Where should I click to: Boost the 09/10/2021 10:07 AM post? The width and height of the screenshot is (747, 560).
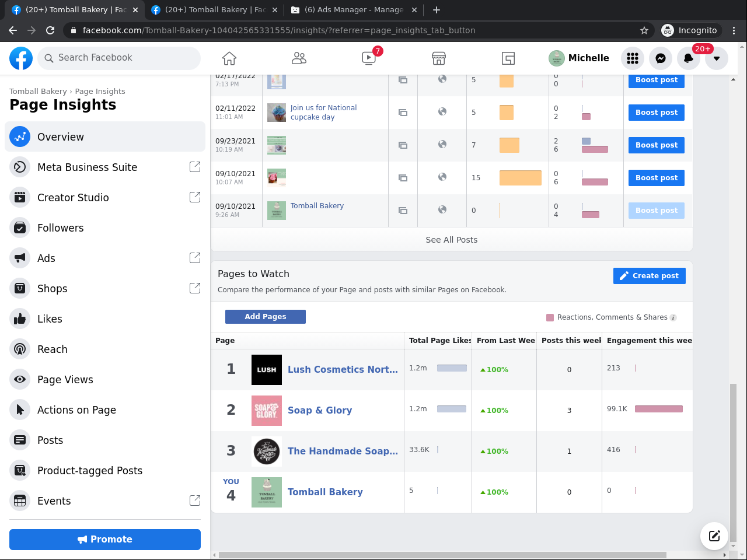coord(657,178)
